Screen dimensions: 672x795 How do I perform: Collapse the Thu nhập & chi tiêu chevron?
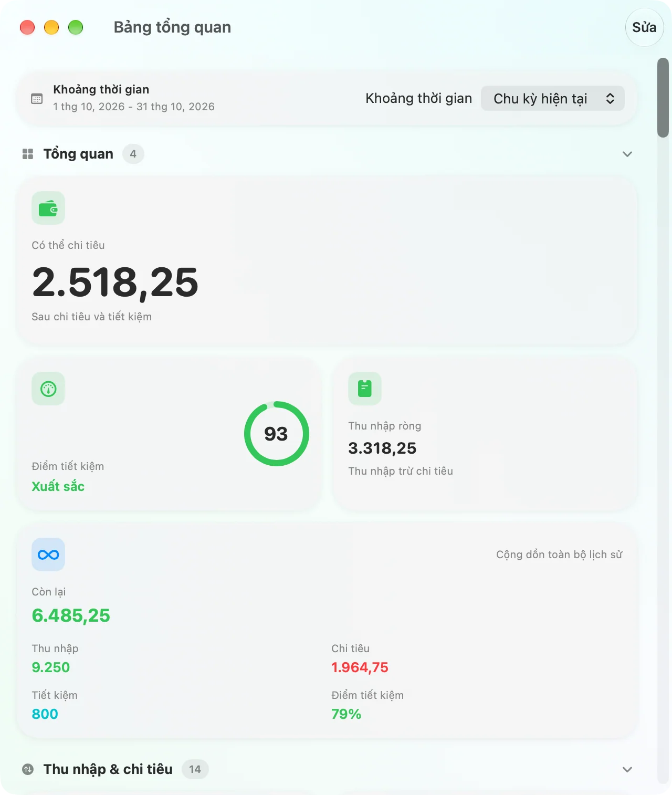627,769
